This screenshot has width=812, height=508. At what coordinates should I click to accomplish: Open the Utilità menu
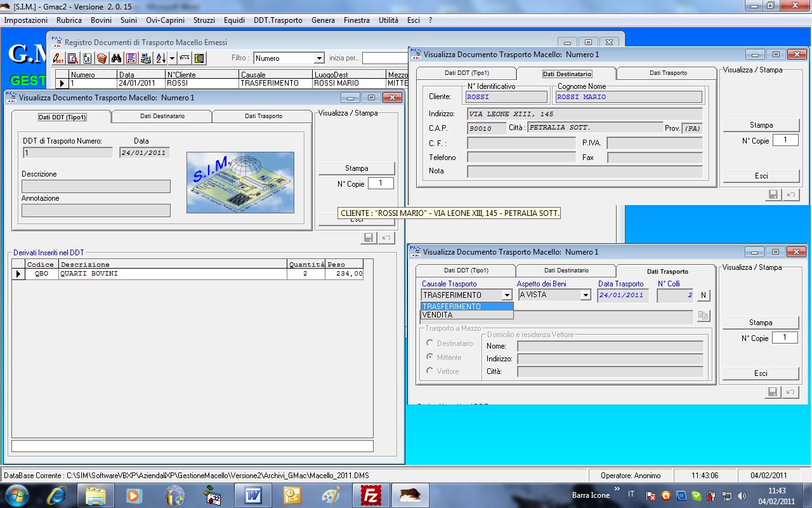click(x=388, y=20)
